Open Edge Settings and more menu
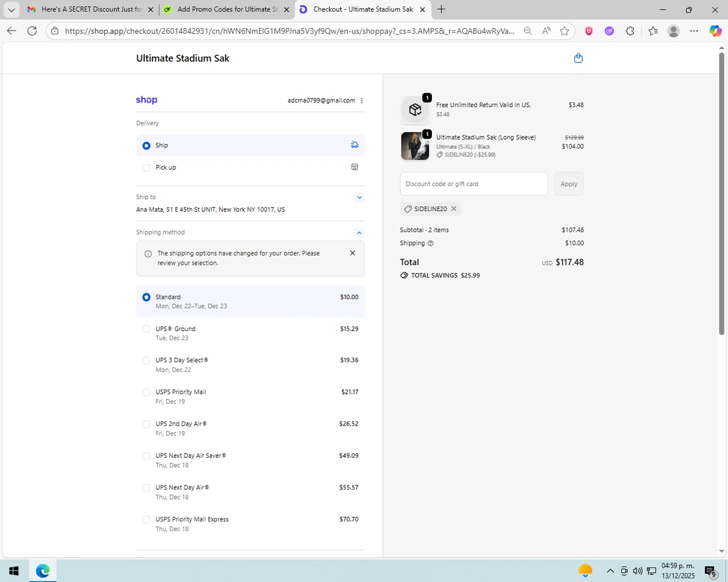This screenshot has height=582, width=728. point(694,31)
